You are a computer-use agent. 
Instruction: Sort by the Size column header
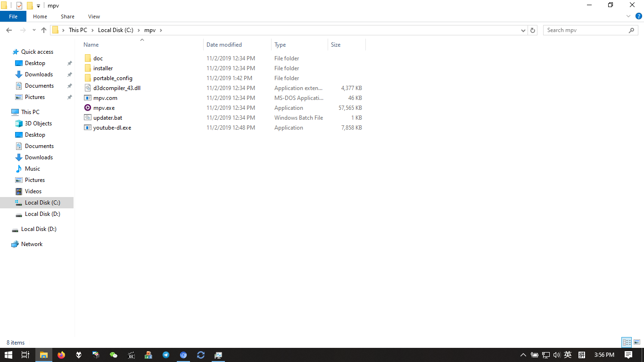click(347, 45)
